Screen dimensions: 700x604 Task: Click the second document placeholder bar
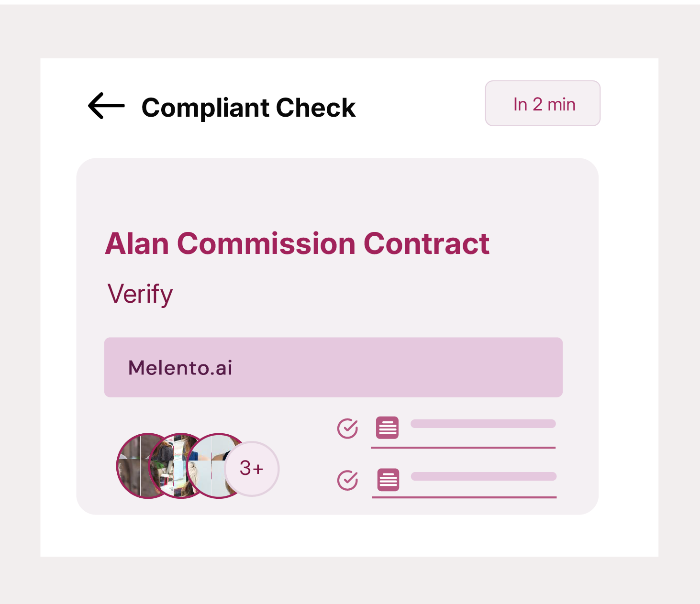click(484, 476)
